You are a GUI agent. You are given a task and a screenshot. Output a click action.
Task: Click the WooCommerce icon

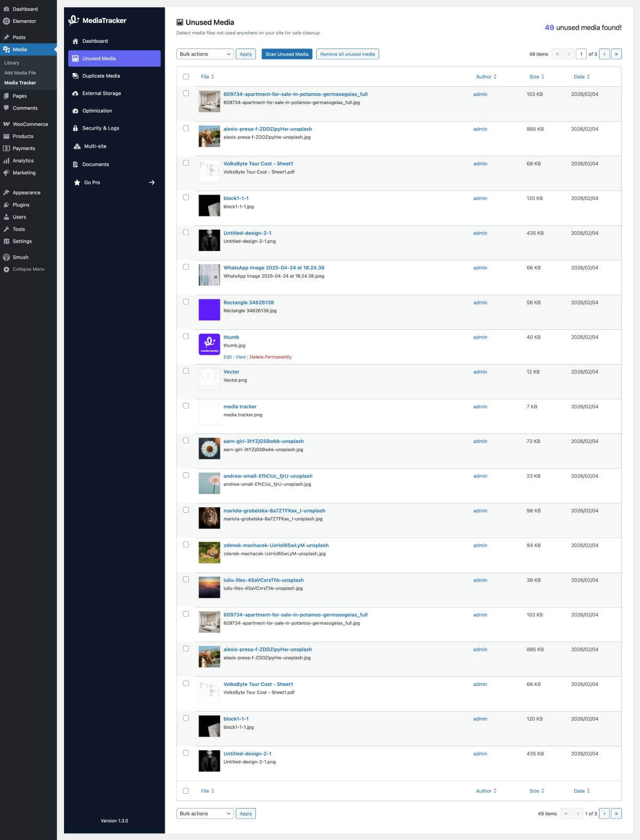coord(6,124)
